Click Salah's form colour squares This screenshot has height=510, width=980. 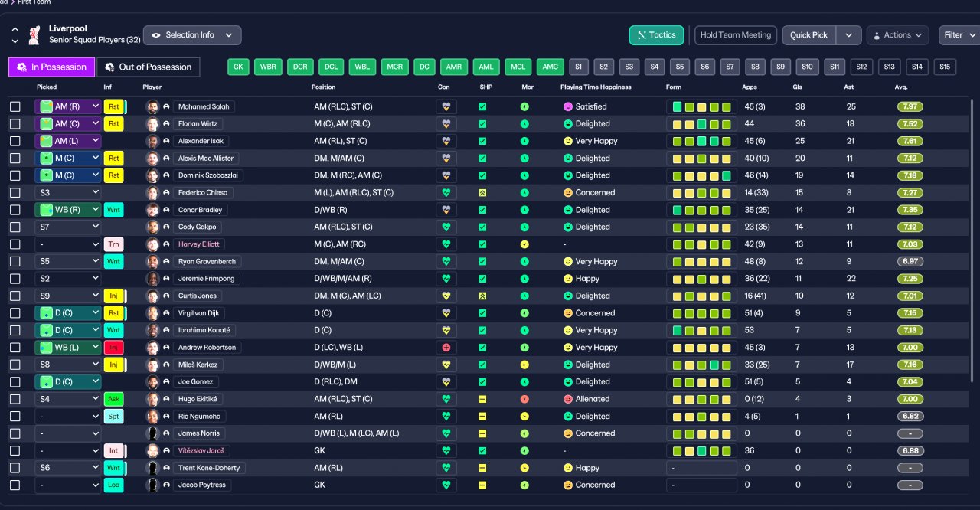point(701,107)
